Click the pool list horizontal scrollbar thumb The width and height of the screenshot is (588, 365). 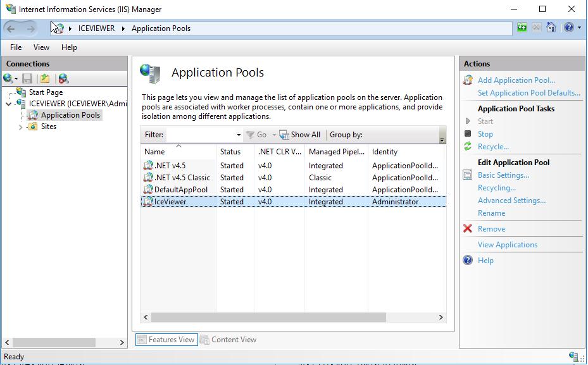[268, 318]
